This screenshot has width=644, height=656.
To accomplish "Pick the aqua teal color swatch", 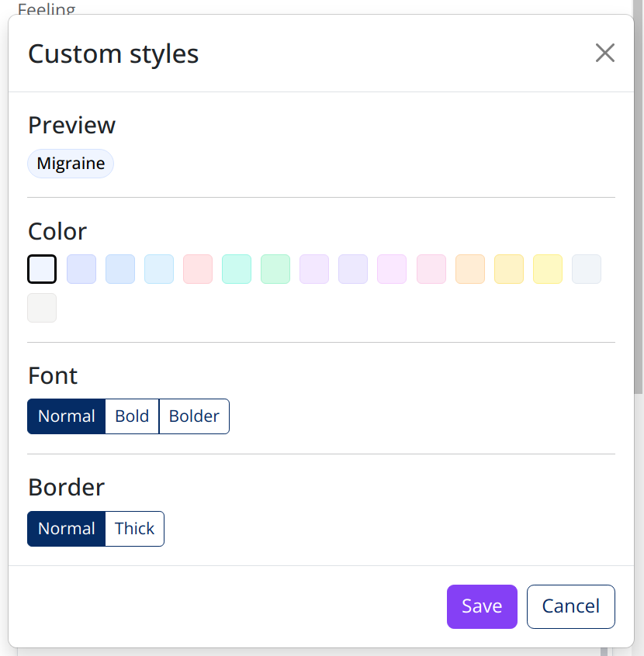I will [237, 269].
